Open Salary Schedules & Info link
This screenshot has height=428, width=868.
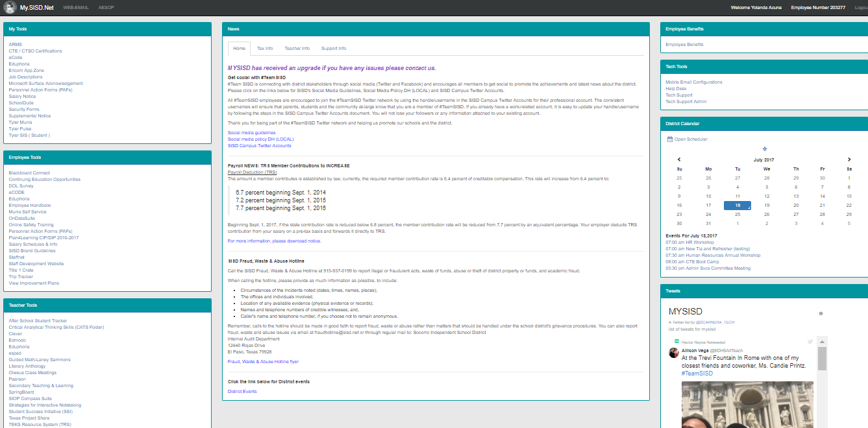coord(33,244)
